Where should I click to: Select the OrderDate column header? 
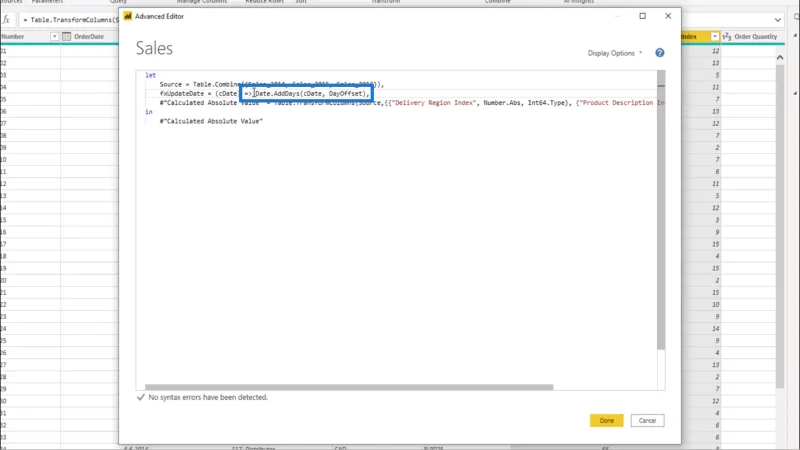click(89, 37)
